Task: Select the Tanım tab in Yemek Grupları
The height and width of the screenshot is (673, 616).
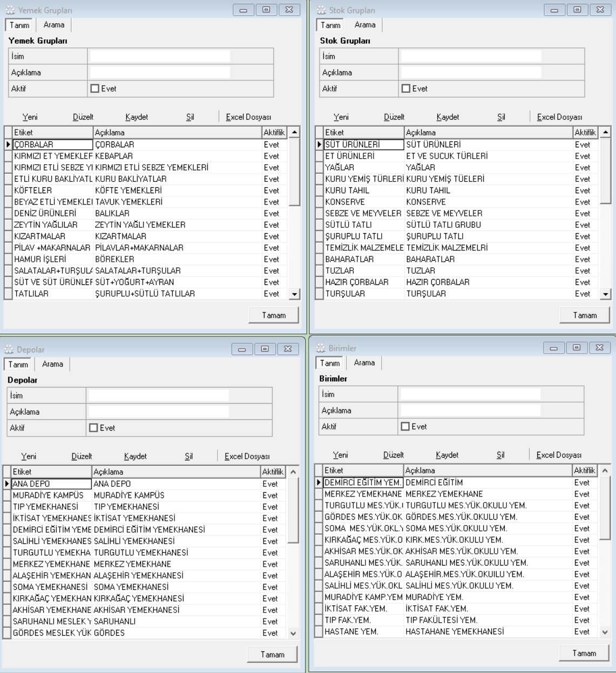Action: coord(19,25)
